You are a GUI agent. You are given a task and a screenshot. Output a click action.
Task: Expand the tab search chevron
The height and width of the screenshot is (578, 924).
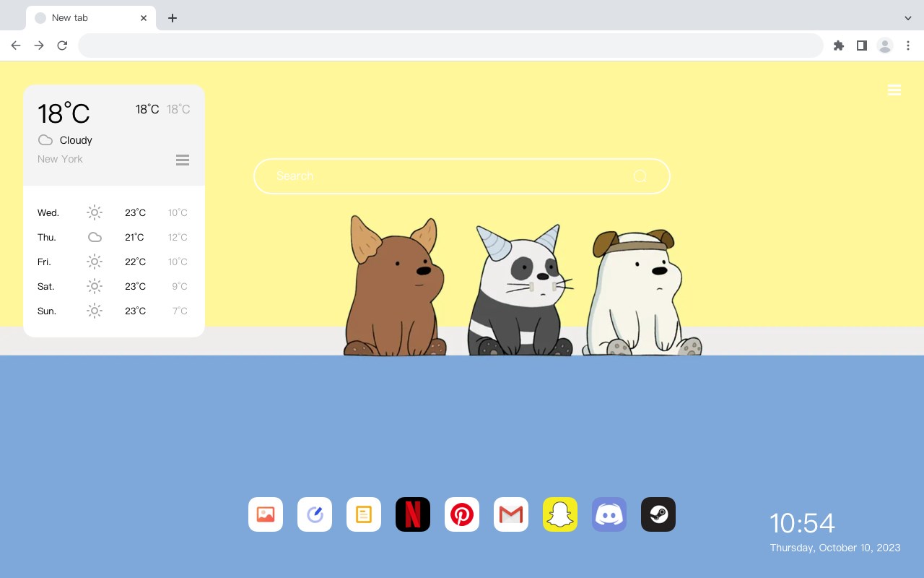(x=908, y=18)
